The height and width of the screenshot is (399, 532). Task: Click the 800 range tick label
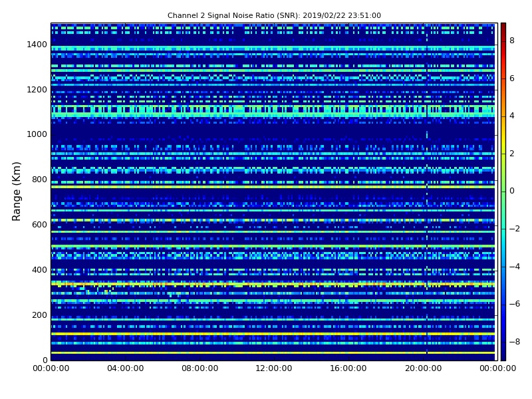39,180
